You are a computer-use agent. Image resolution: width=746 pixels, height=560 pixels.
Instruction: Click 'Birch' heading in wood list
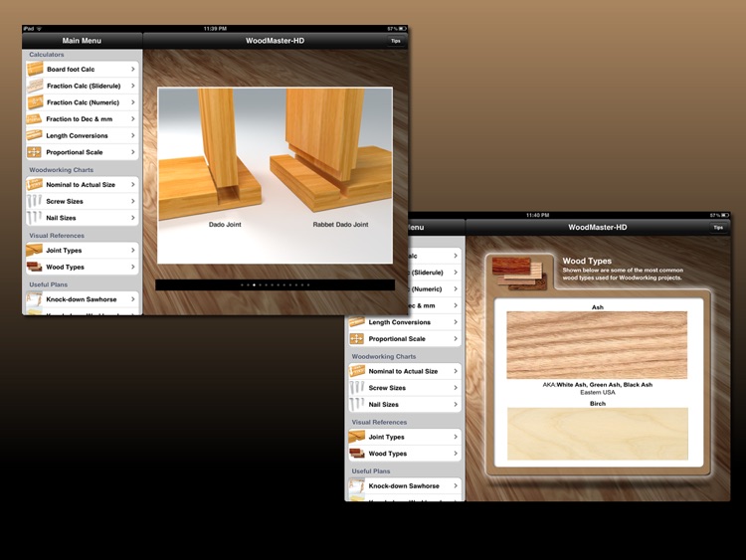(598, 404)
